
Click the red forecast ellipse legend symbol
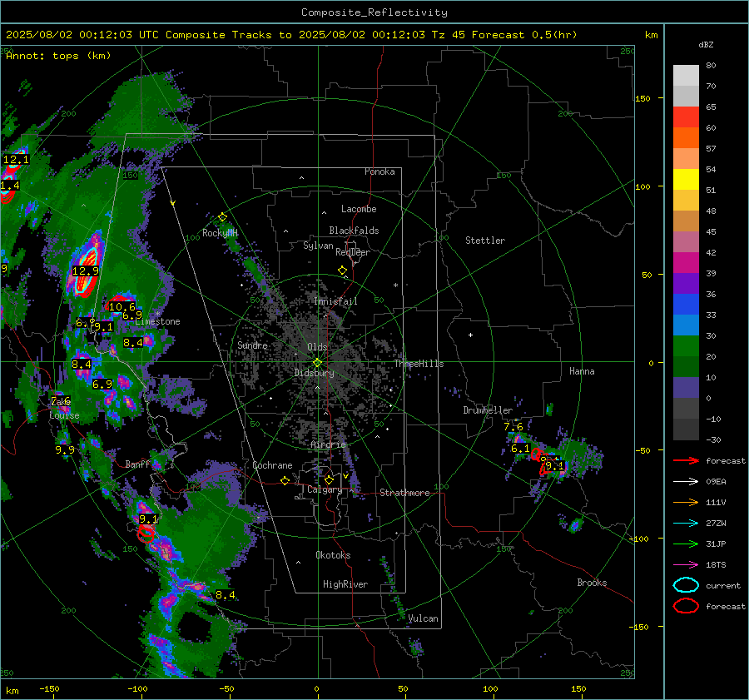pos(686,606)
